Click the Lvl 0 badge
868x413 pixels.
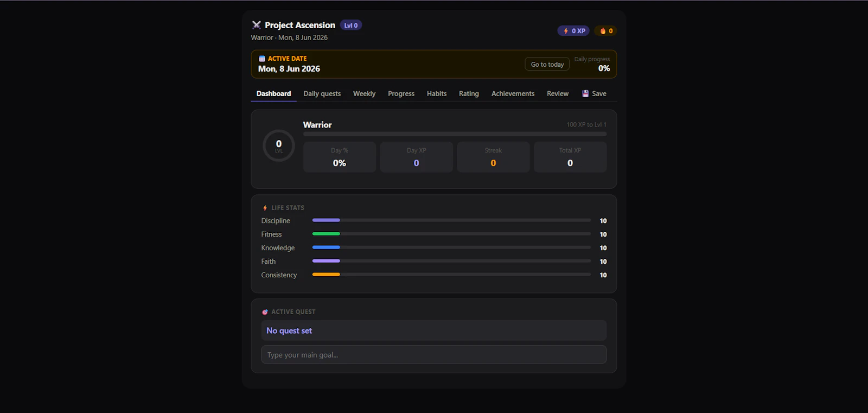click(x=351, y=25)
